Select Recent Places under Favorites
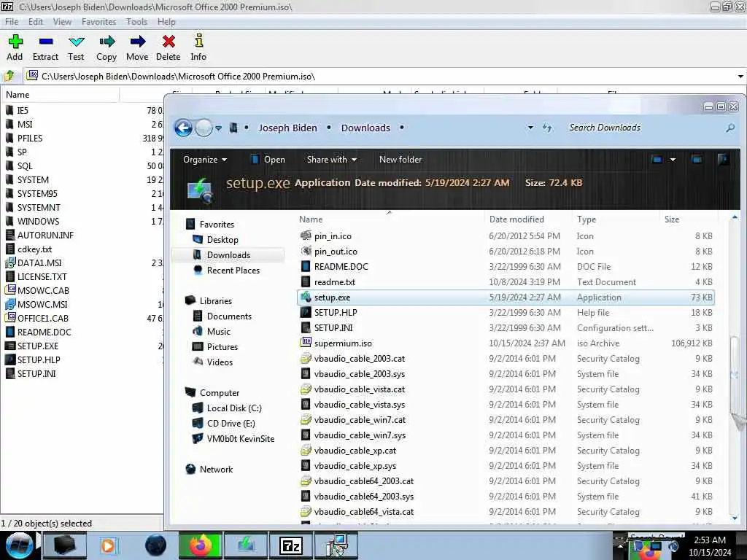The image size is (747, 560). (x=226, y=270)
